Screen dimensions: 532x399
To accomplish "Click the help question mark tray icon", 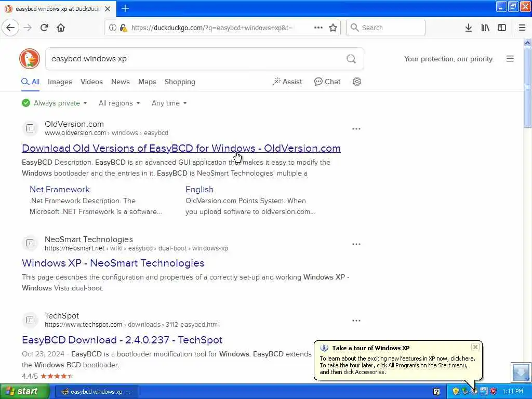I will click(x=436, y=392).
